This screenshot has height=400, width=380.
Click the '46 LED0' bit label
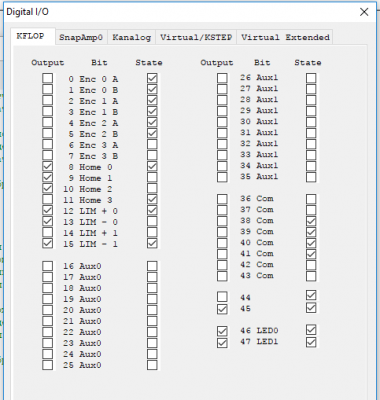click(259, 331)
